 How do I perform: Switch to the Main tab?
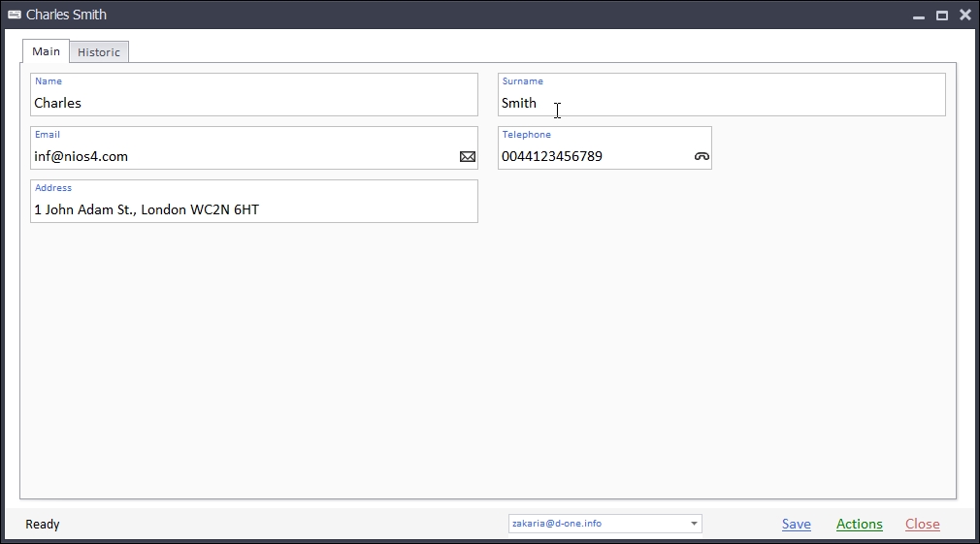click(46, 51)
